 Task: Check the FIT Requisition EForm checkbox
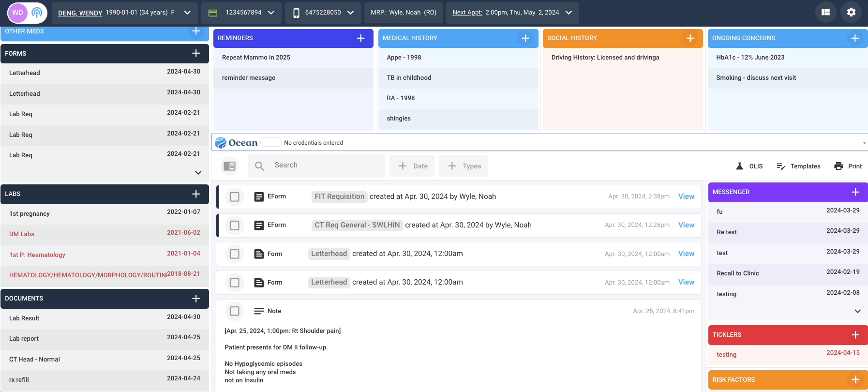[x=235, y=197]
